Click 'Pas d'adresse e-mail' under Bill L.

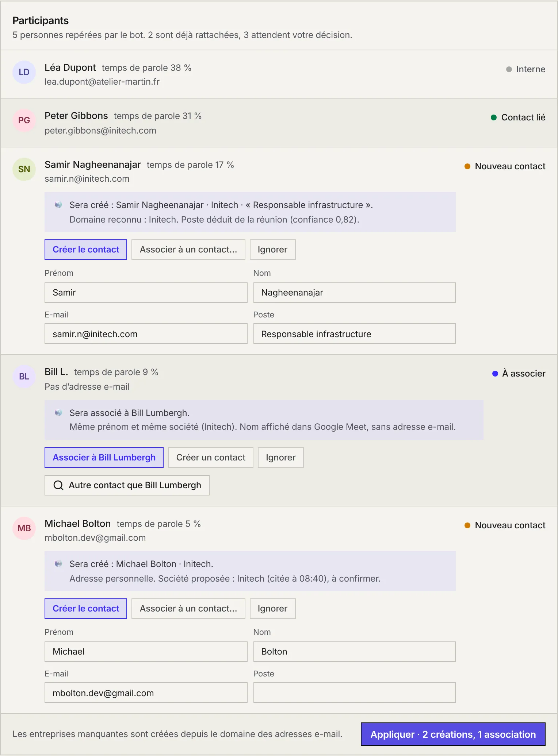87,387
